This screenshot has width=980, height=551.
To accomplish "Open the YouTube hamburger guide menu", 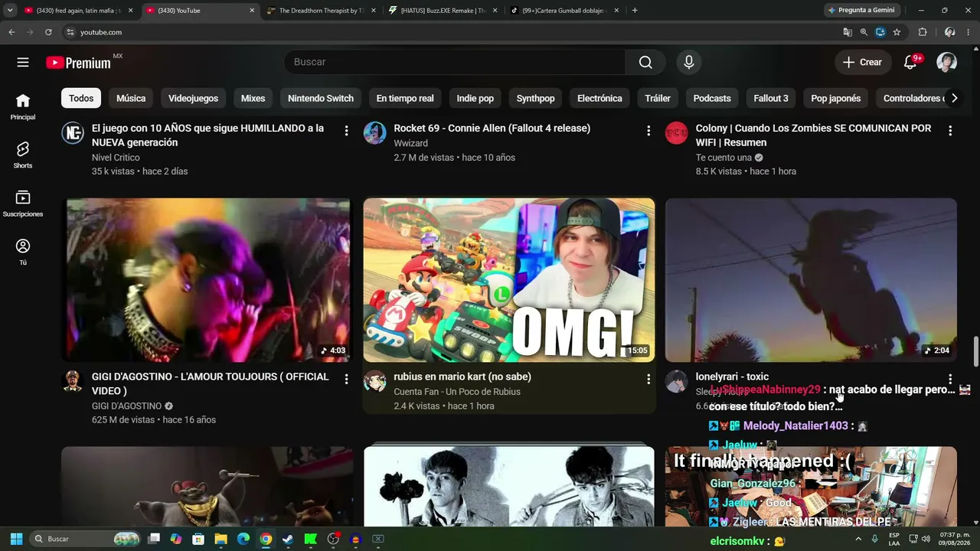I will (23, 62).
